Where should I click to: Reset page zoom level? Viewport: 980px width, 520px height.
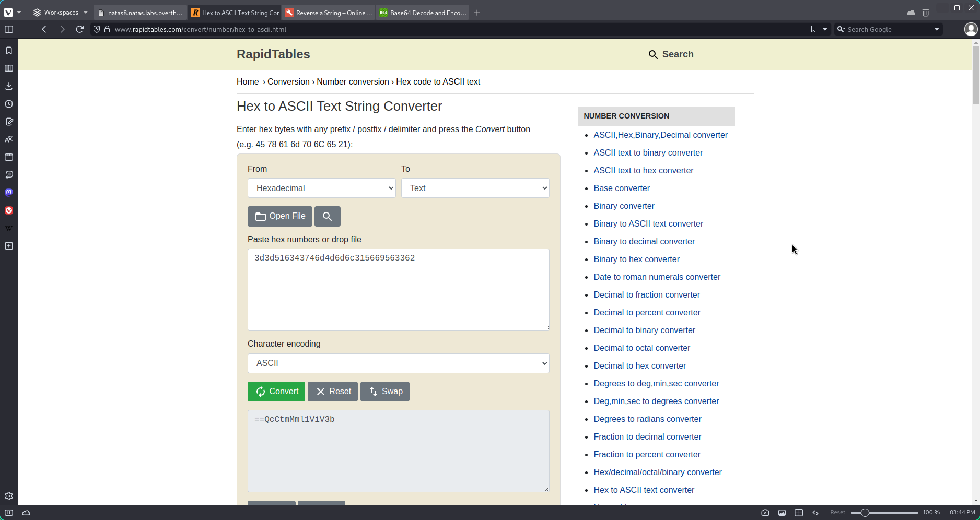pyautogui.click(x=837, y=513)
